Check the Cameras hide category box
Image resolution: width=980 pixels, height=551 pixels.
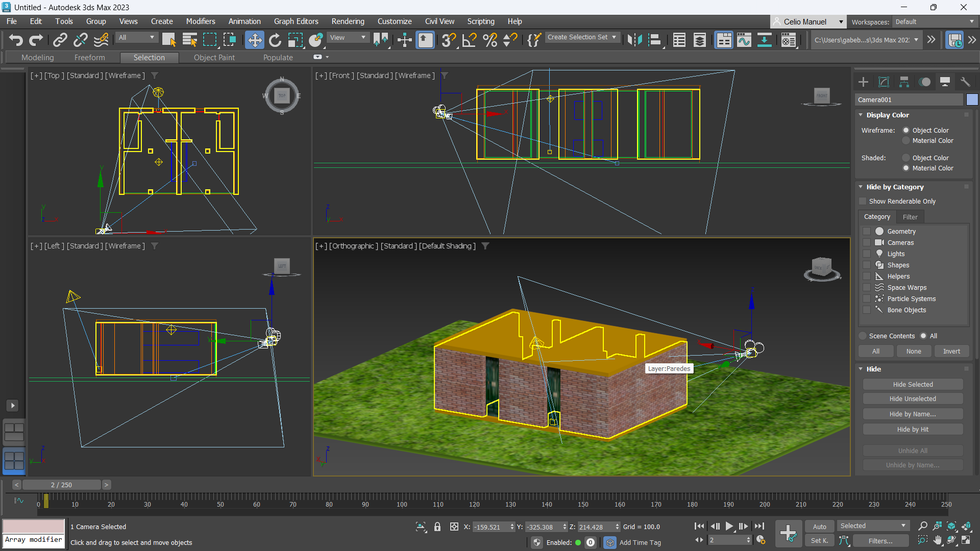(x=867, y=242)
